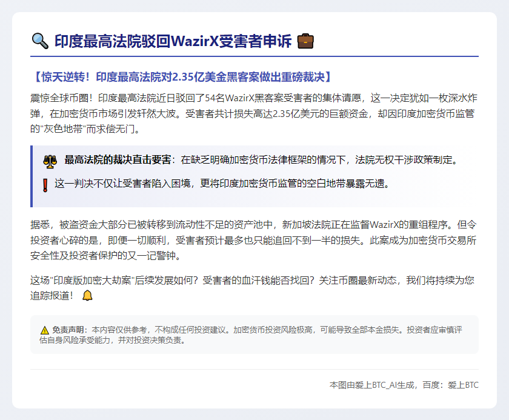This screenshot has width=509, height=420.
Task: Click the paragraph starting with 据悉，被盗资金
Action: 254,240
